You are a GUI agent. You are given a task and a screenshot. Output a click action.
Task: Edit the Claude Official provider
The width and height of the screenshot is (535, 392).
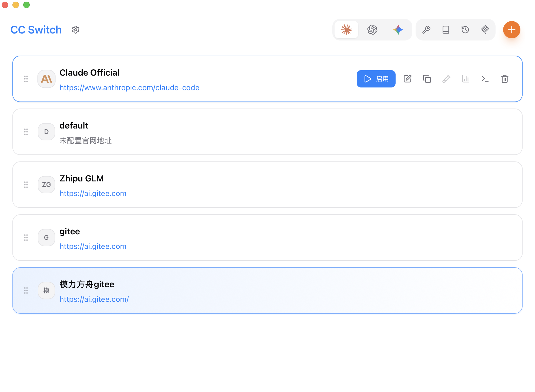coord(407,79)
